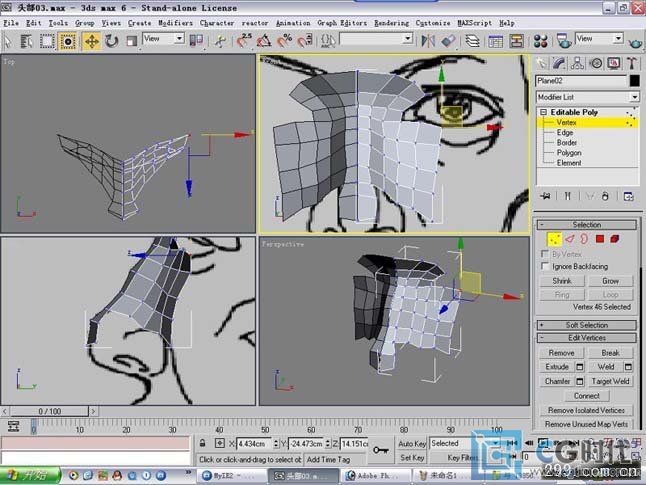Click the Windows Start button

(30, 476)
